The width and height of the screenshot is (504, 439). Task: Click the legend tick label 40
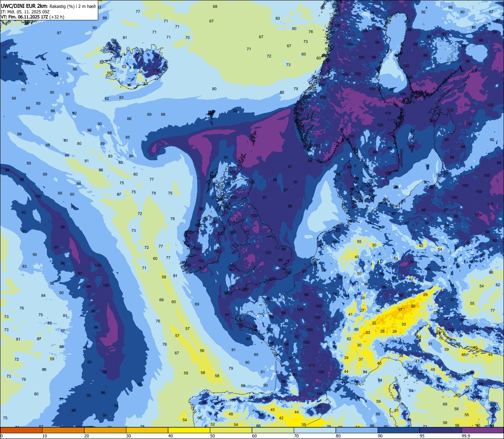point(170,436)
